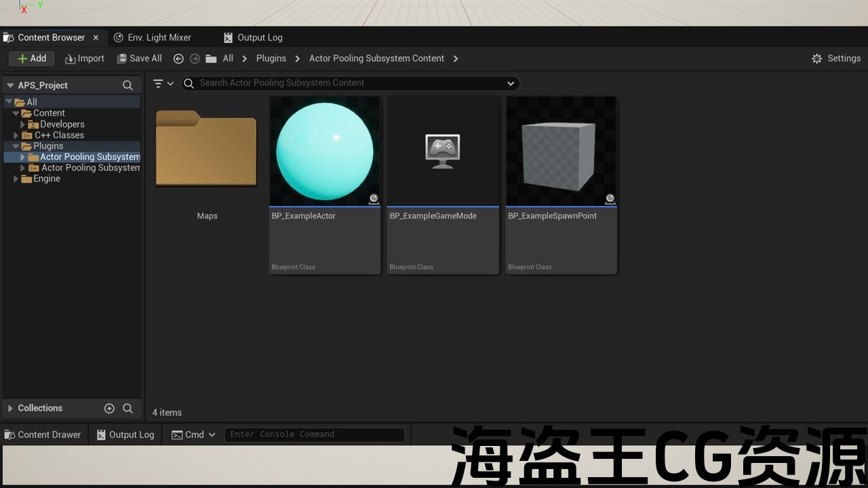Click the Enter Console Command field

click(315, 434)
